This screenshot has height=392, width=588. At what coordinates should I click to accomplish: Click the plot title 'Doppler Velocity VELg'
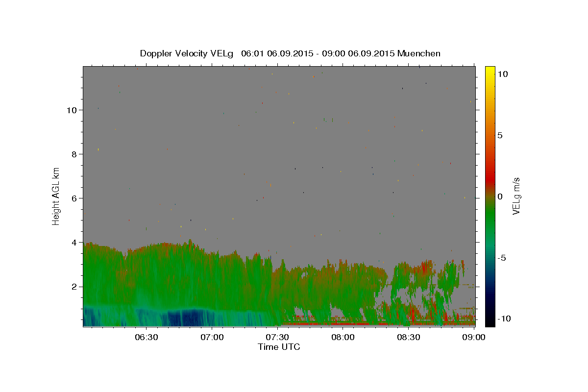tap(187, 53)
